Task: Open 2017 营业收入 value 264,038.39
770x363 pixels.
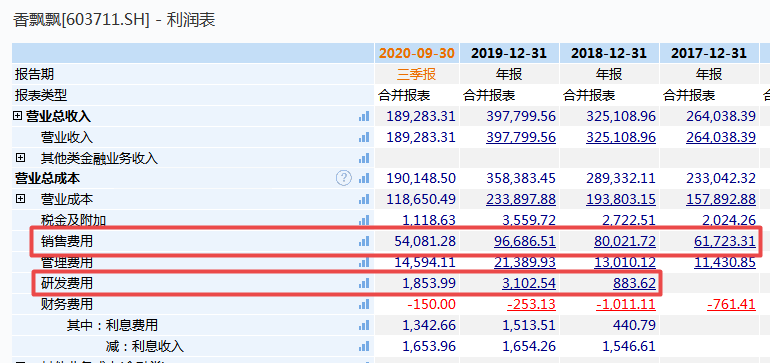Action: [x=721, y=138]
